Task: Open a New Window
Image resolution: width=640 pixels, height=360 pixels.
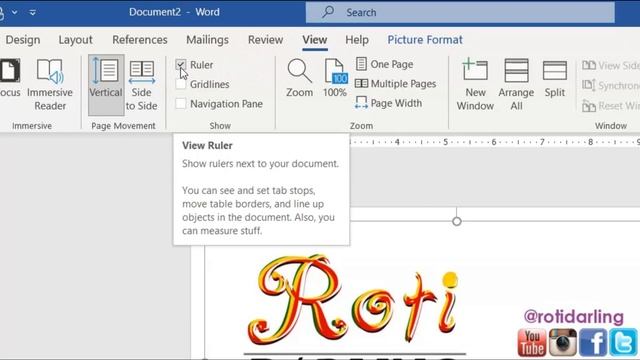Action: (475, 85)
